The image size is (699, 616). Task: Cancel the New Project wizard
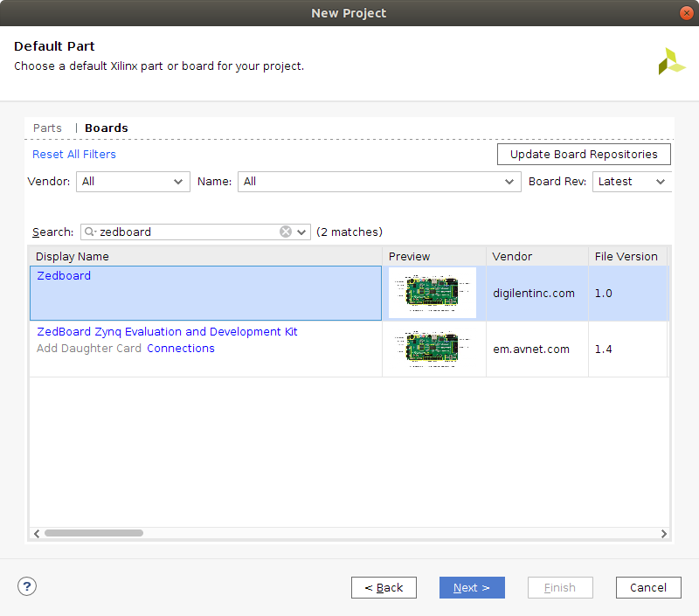coord(648,587)
